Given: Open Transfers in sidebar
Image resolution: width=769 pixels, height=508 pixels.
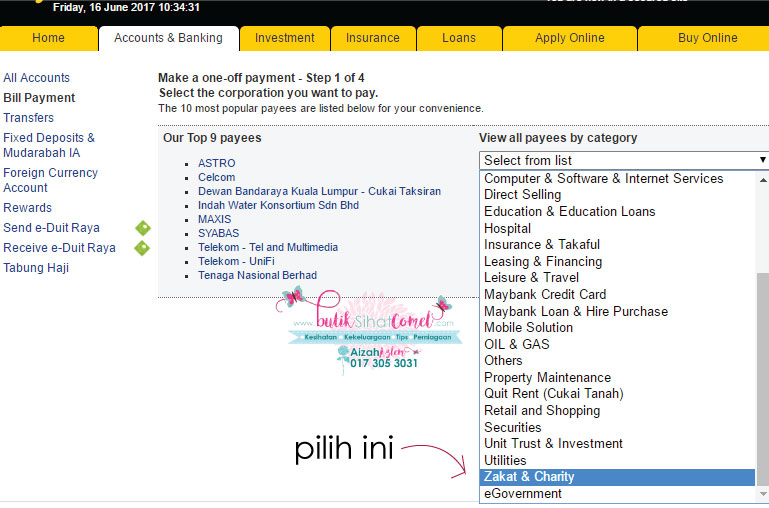Looking at the screenshot, I should point(28,118).
